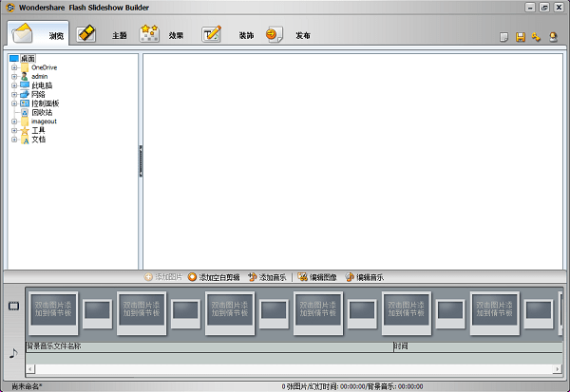Screen dimensions: 570x392
Task: Switch to the 主题 (Theme) tab
Action: [x=103, y=35]
